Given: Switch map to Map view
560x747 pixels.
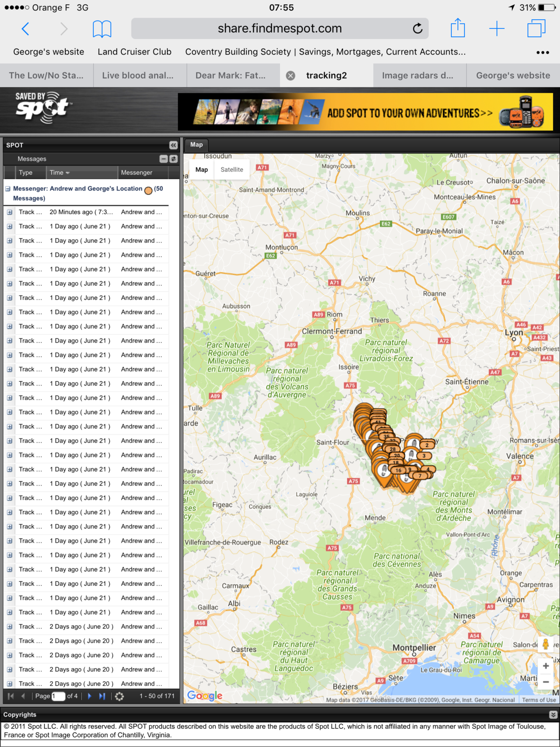Looking at the screenshot, I should pyautogui.click(x=202, y=169).
